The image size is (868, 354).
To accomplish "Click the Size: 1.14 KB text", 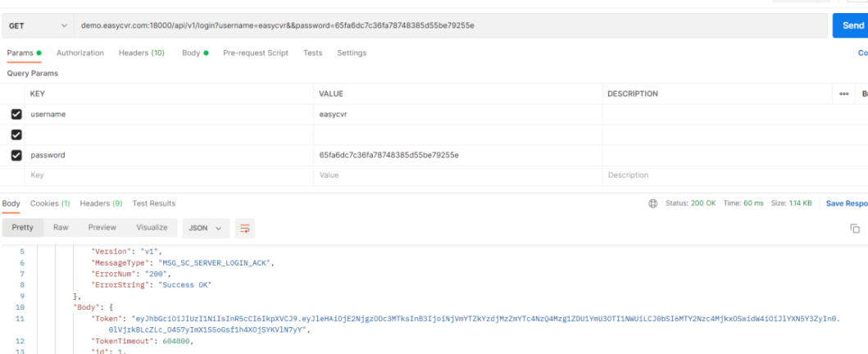I will (x=792, y=203).
